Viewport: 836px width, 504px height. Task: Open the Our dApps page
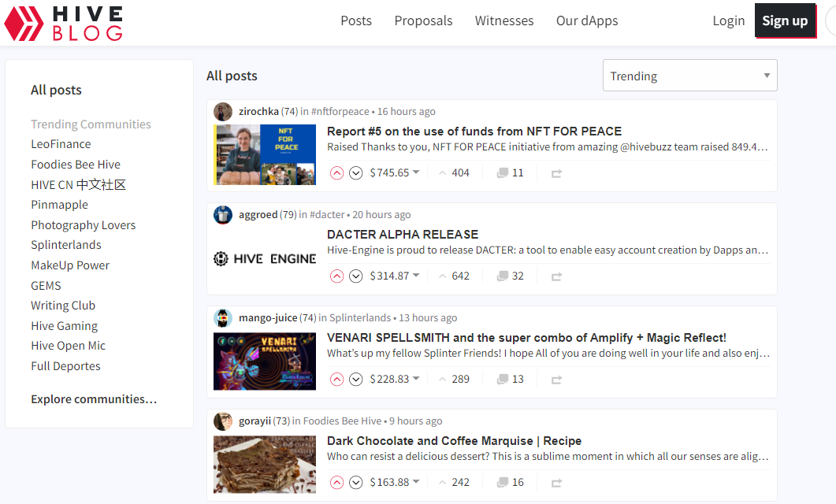point(587,20)
